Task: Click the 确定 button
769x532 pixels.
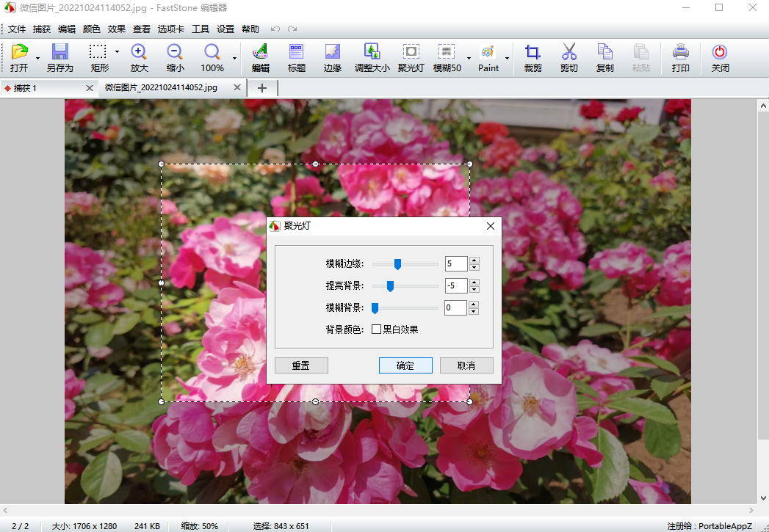Action: coord(405,365)
